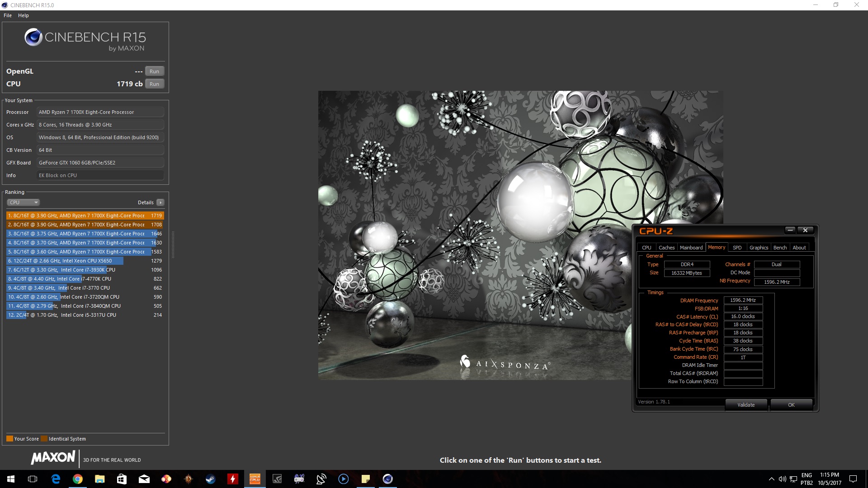Switch to Bench tab in CPU-Z
Screen dimensions: 868x488
tap(780, 248)
